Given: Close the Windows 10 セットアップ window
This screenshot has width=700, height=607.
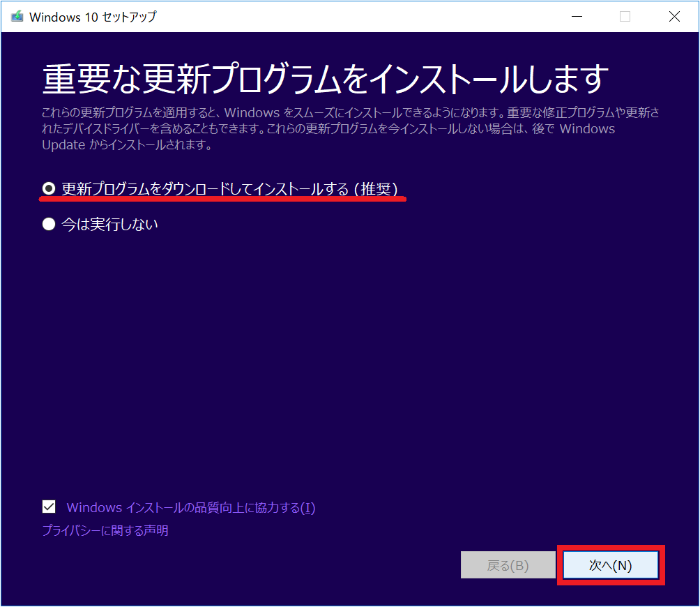Looking at the screenshot, I should (x=674, y=17).
